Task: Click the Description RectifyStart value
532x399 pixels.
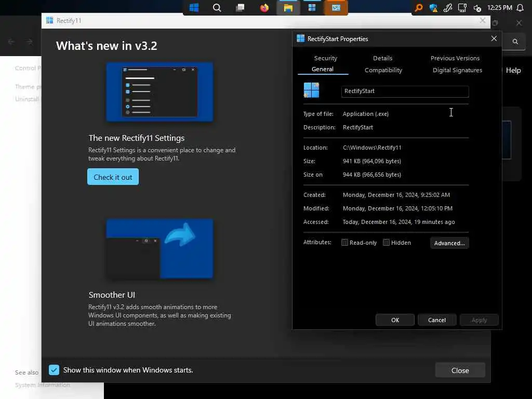Action: click(x=357, y=127)
